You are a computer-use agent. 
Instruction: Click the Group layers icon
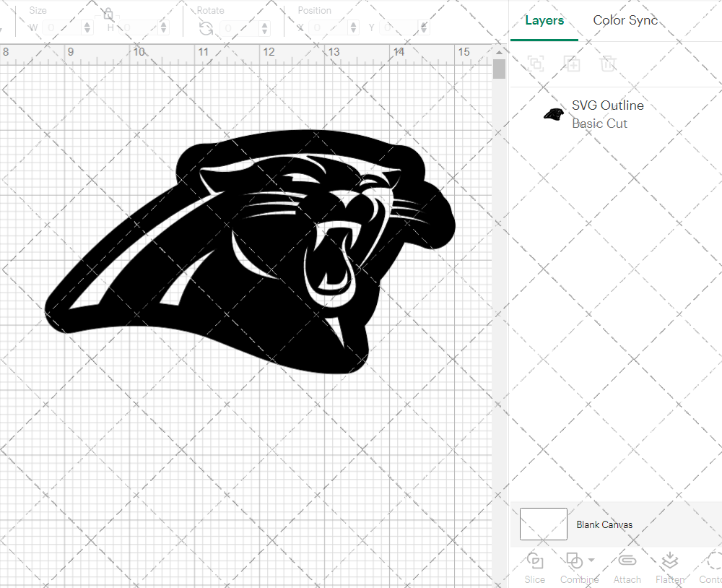click(x=536, y=64)
